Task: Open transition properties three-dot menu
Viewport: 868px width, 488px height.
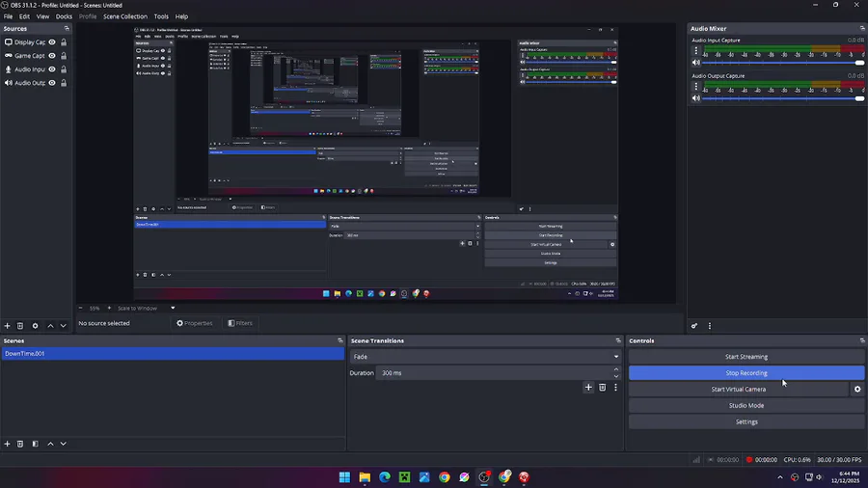Action: click(x=615, y=388)
